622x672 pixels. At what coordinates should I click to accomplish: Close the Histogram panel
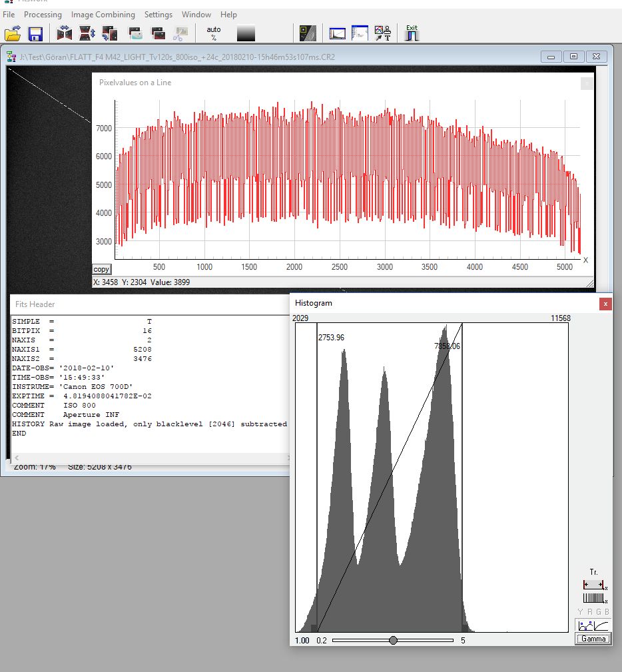pos(605,304)
